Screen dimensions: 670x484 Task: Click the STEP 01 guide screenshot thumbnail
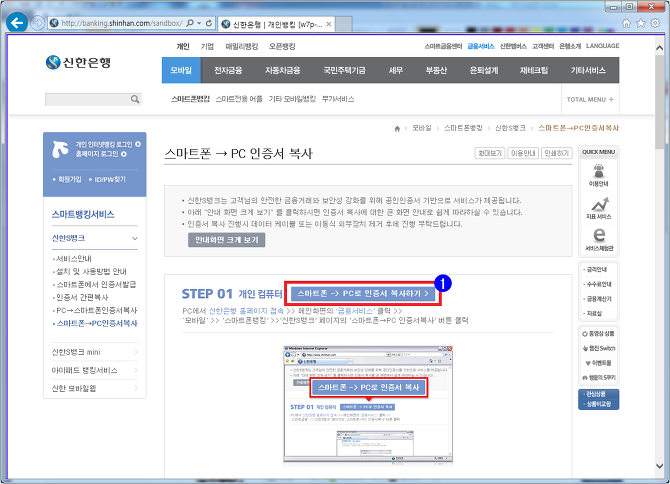tap(368, 405)
